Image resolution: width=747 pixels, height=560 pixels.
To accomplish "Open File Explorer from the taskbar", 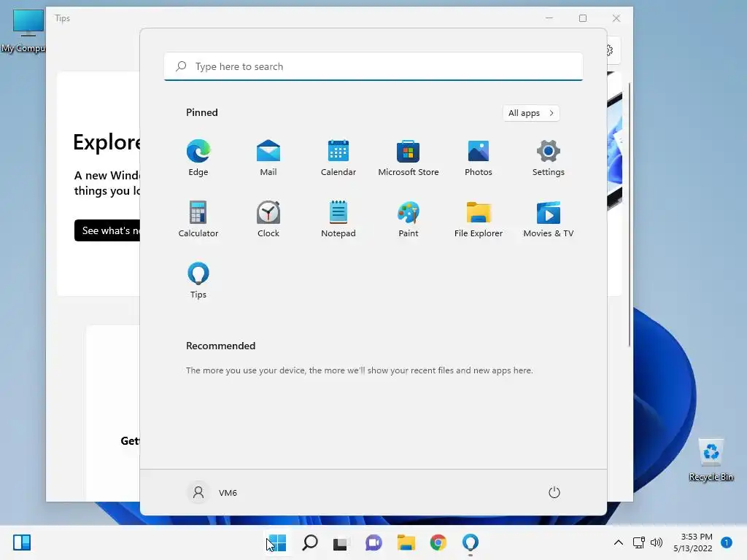I will pos(406,542).
